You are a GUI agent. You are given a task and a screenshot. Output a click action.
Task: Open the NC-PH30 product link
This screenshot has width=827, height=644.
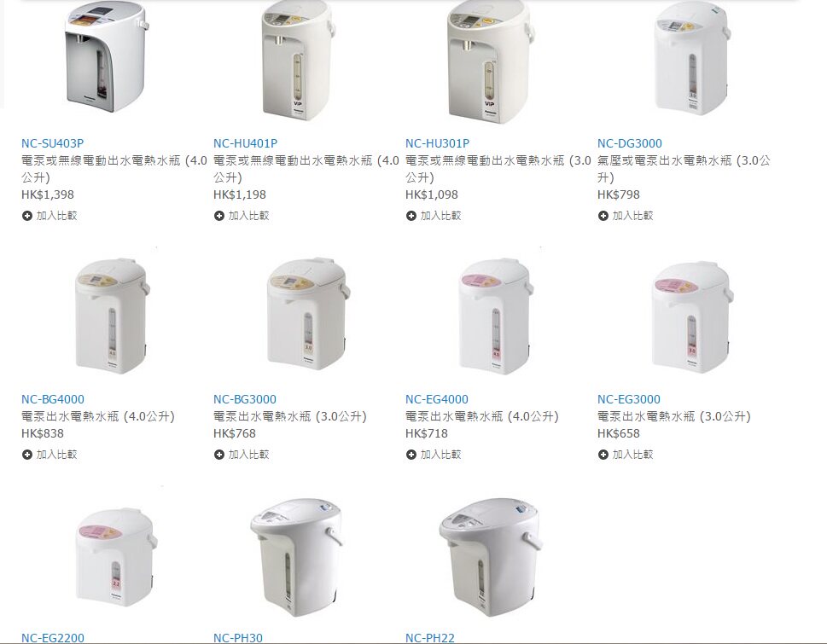point(238,638)
